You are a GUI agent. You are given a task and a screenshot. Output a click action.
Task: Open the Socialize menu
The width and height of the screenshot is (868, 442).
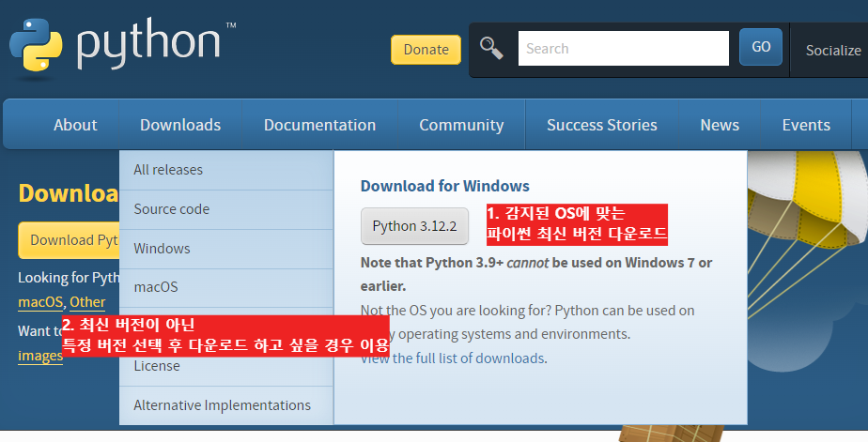coord(832,51)
